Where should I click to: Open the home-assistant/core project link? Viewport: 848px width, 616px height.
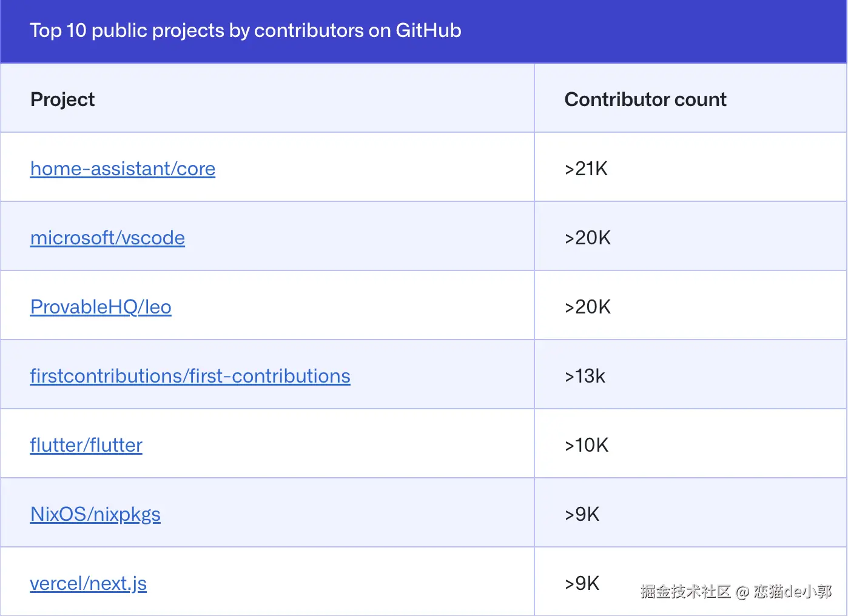click(x=123, y=169)
